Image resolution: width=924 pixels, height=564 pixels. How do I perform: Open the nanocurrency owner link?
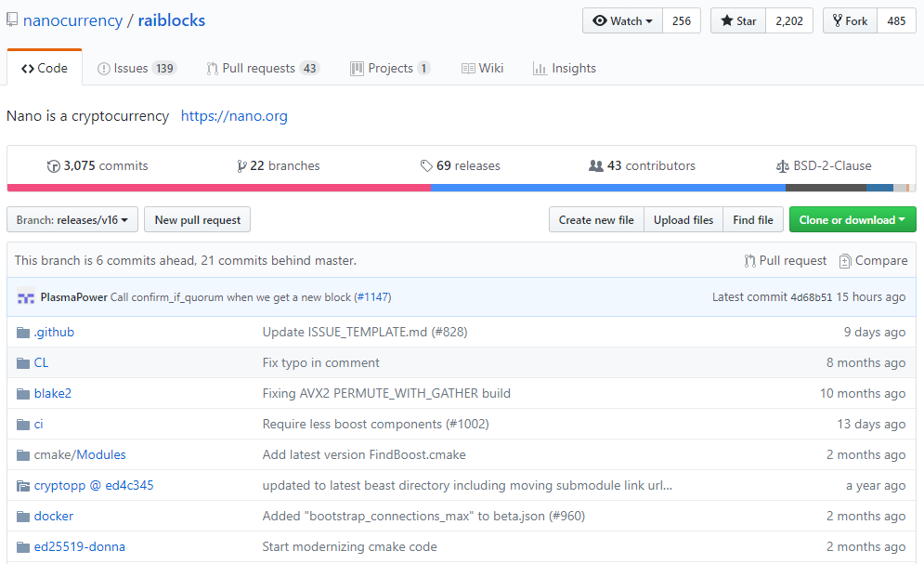pyautogui.click(x=73, y=20)
